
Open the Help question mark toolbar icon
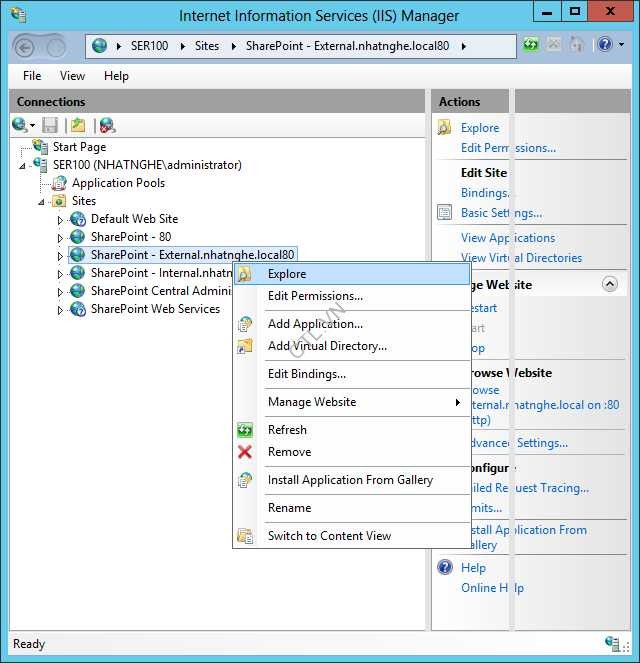coord(605,44)
